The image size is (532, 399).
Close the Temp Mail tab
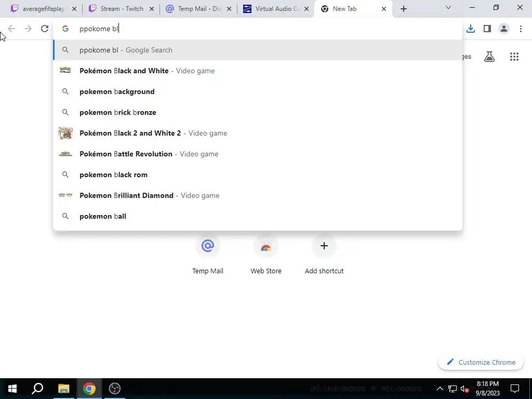tap(229, 9)
